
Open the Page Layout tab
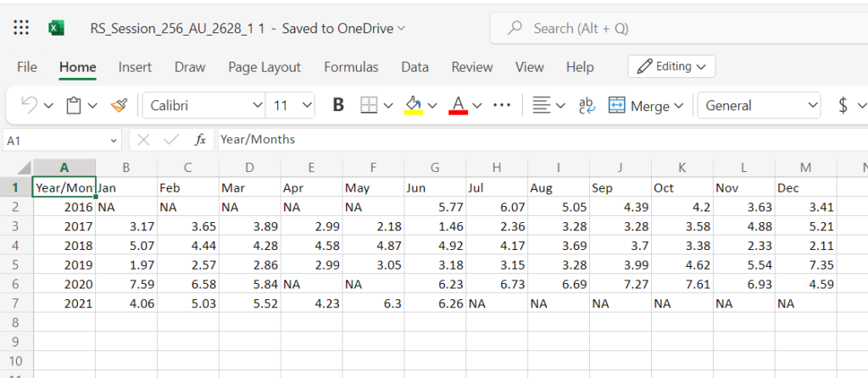(264, 67)
